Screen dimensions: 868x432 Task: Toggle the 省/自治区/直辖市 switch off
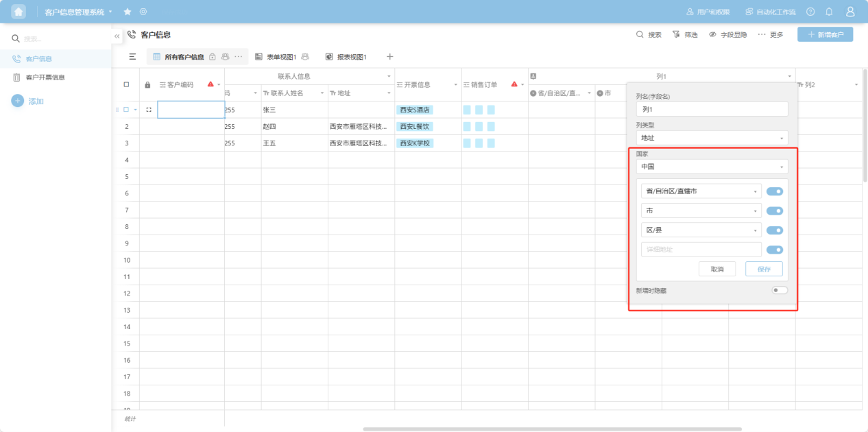(775, 192)
